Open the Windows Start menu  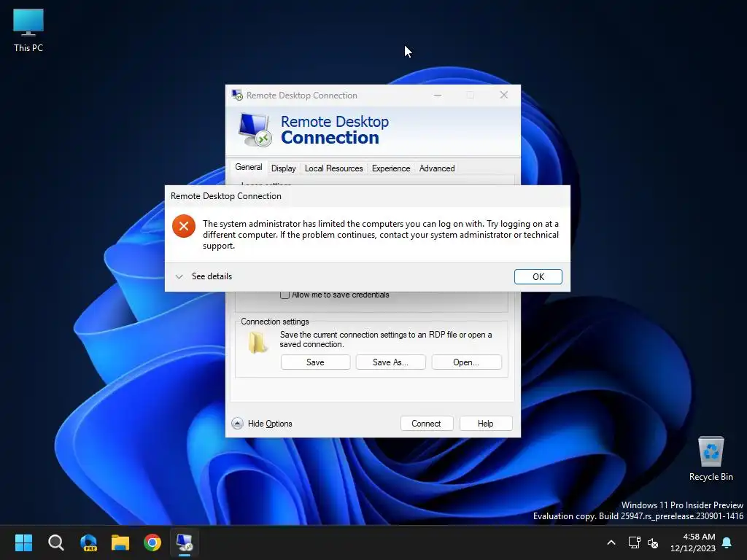(x=23, y=542)
